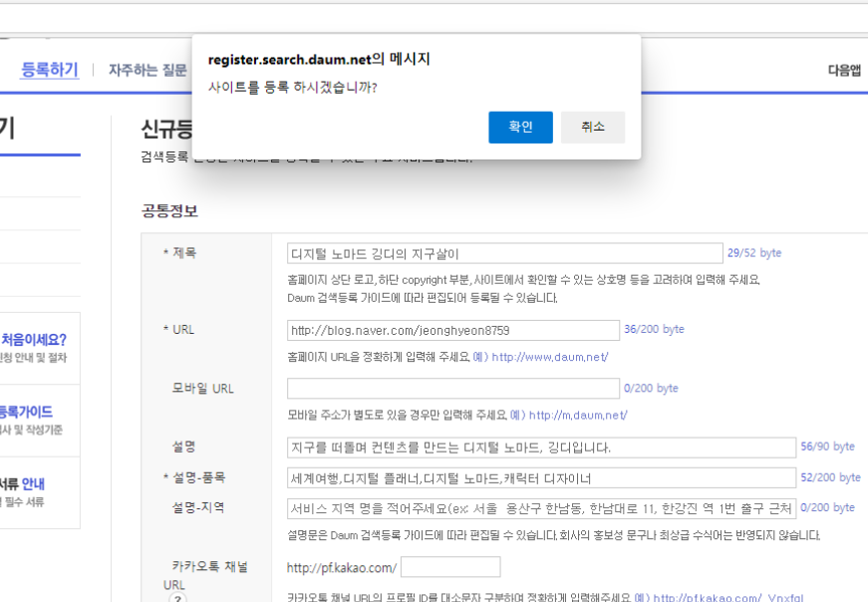Image resolution: width=868 pixels, height=602 pixels.
Task: Click the 카카오톡 채널 URL help icon
Action: tap(177, 599)
